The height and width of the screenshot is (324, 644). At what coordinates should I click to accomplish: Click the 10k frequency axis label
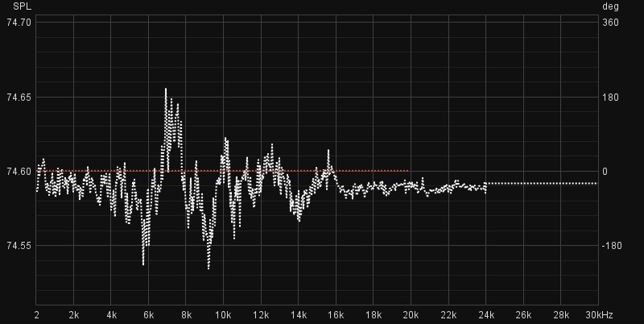pyautogui.click(x=223, y=315)
